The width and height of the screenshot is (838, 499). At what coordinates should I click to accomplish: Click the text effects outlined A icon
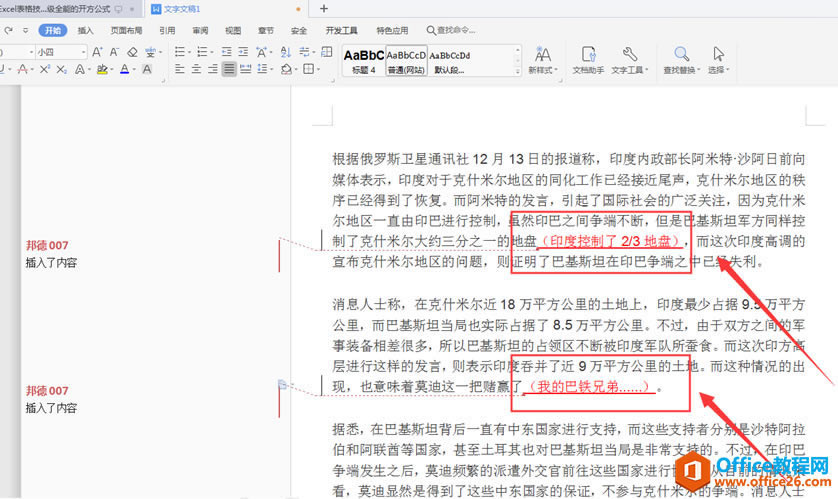(80, 69)
